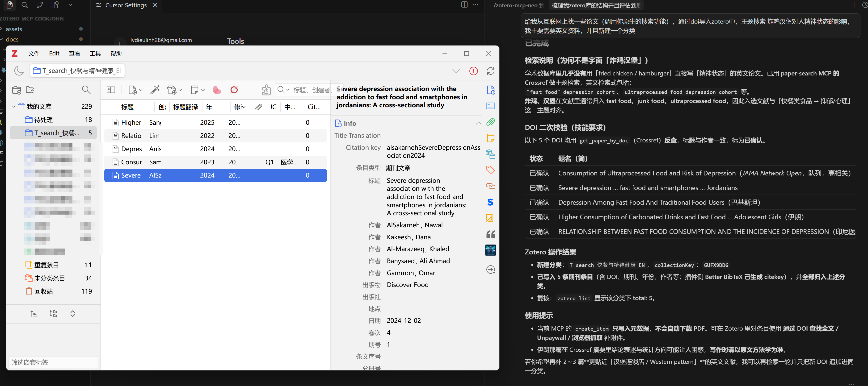Click the sync with zotero.org icon
This screenshot has width=868, height=386.
tap(491, 71)
